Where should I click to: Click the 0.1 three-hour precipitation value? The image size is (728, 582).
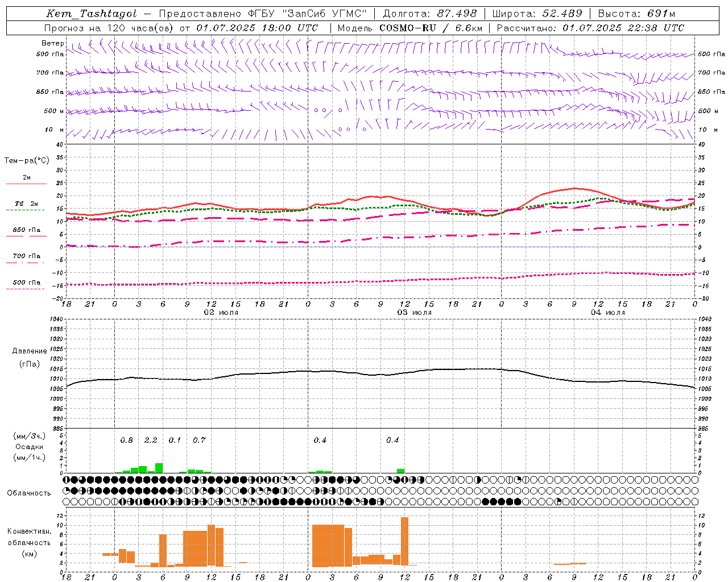tap(175, 440)
